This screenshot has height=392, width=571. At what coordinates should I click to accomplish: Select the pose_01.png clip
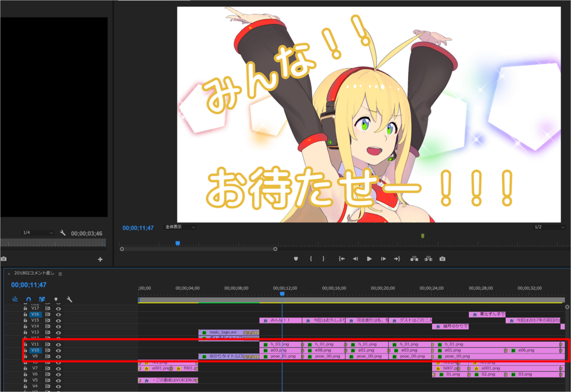pyautogui.click(x=281, y=356)
